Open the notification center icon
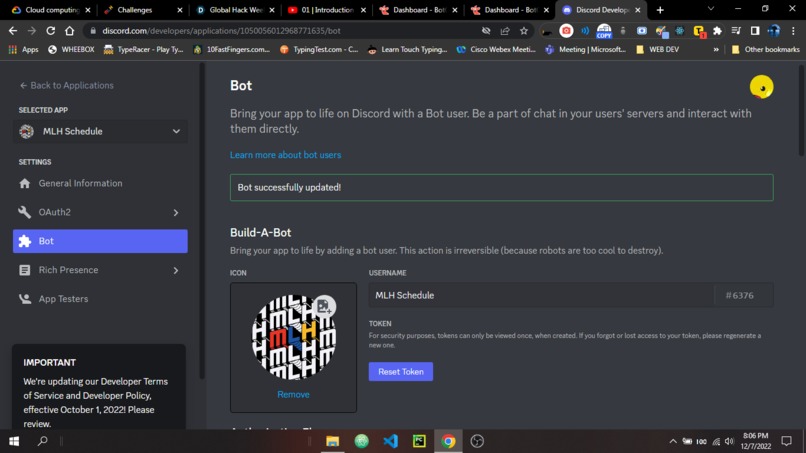The width and height of the screenshot is (806, 453). [786, 441]
